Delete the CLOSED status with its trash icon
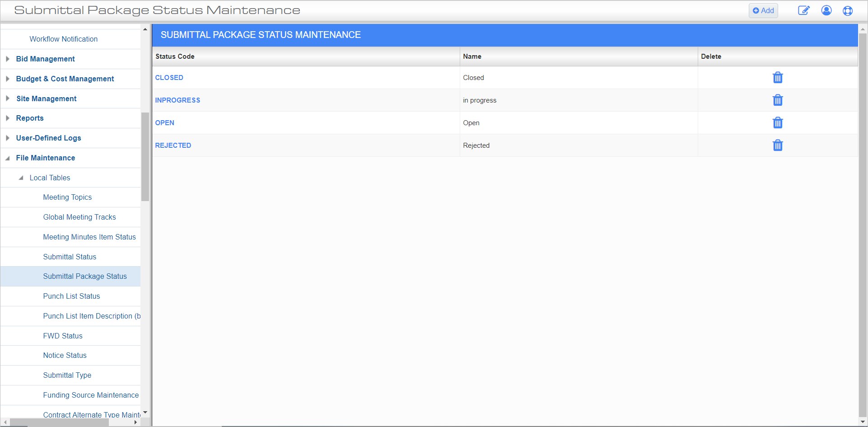The width and height of the screenshot is (868, 427). coord(778,77)
